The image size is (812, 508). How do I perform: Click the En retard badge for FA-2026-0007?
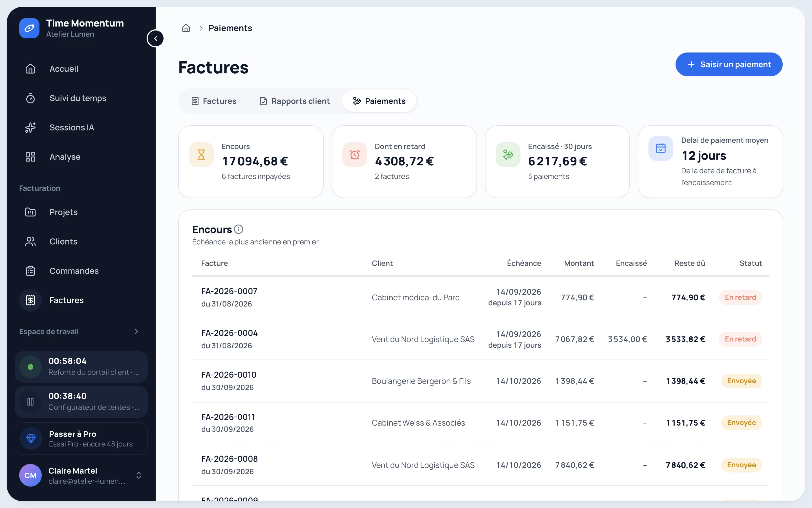(740, 297)
